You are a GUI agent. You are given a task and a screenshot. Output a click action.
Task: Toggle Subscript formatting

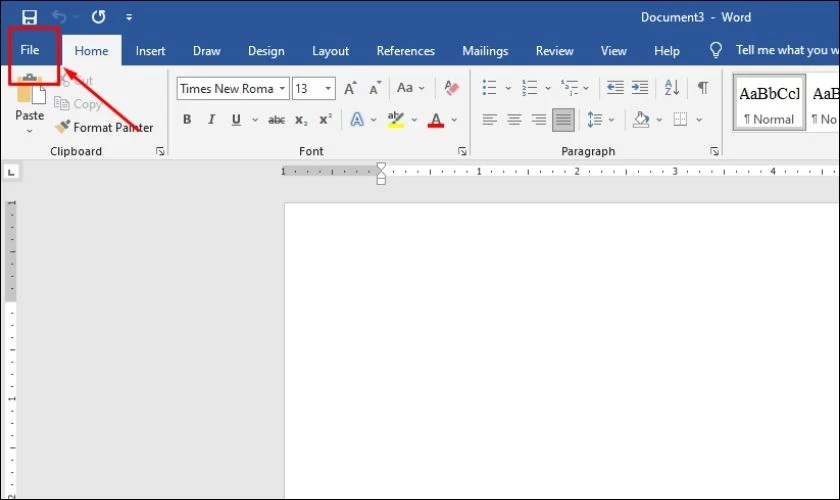(x=301, y=120)
